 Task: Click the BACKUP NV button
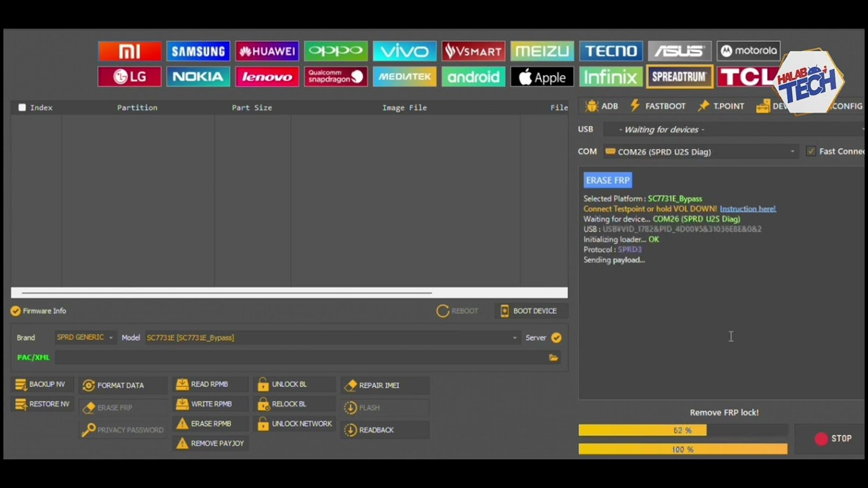(41, 384)
